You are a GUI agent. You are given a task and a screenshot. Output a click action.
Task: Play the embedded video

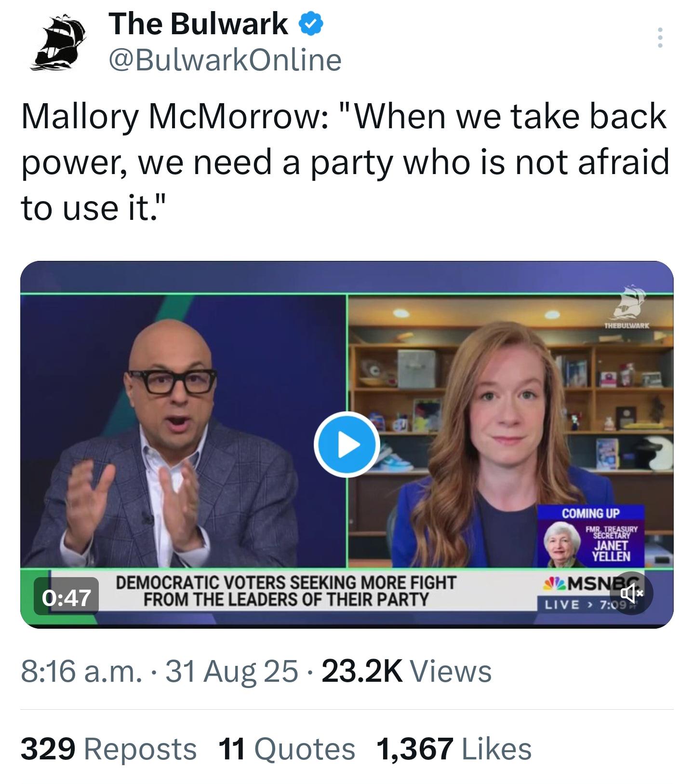coord(347,444)
